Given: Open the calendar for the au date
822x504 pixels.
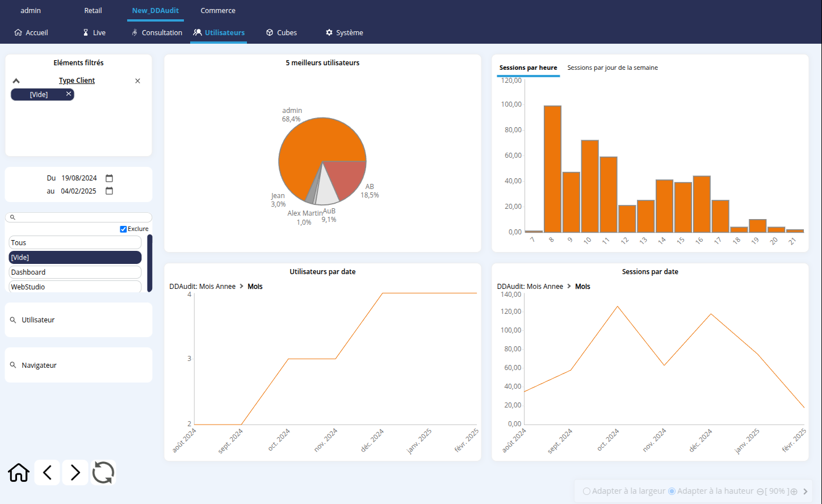Looking at the screenshot, I should (x=110, y=191).
